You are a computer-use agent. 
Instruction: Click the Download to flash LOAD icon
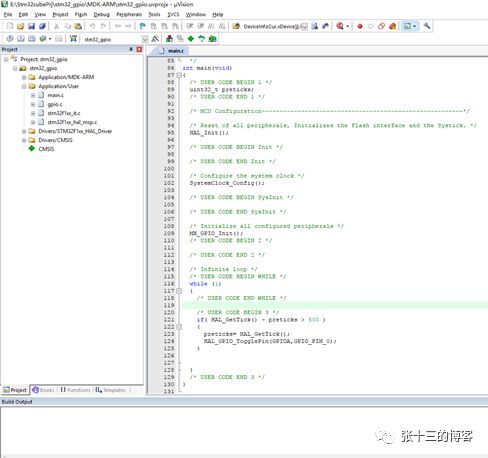click(73, 39)
